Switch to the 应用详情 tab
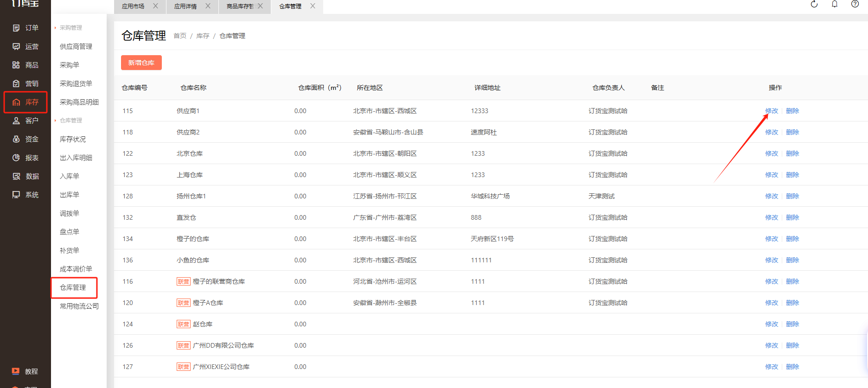 (x=185, y=6)
